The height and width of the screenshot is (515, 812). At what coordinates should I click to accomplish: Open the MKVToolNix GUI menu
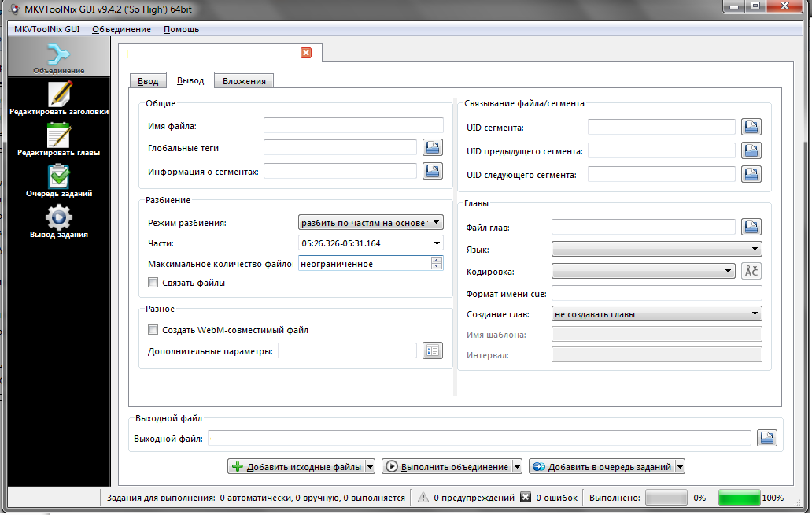tap(47, 29)
